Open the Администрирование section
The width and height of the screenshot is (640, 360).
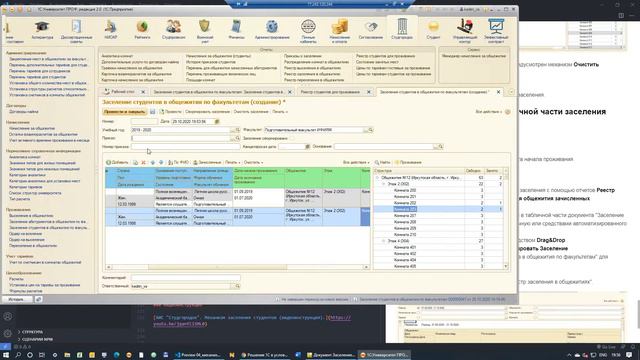(272, 30)
